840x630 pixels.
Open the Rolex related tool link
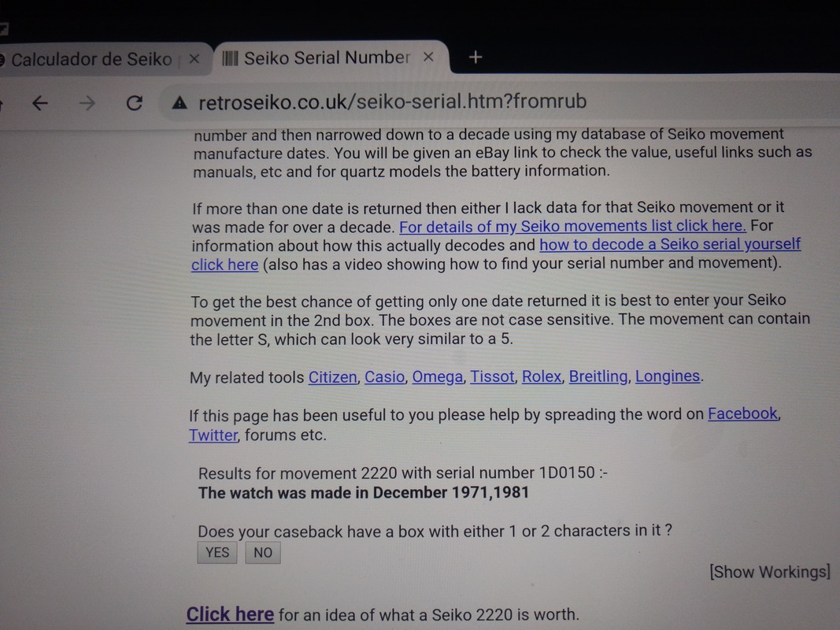[541, 376]
